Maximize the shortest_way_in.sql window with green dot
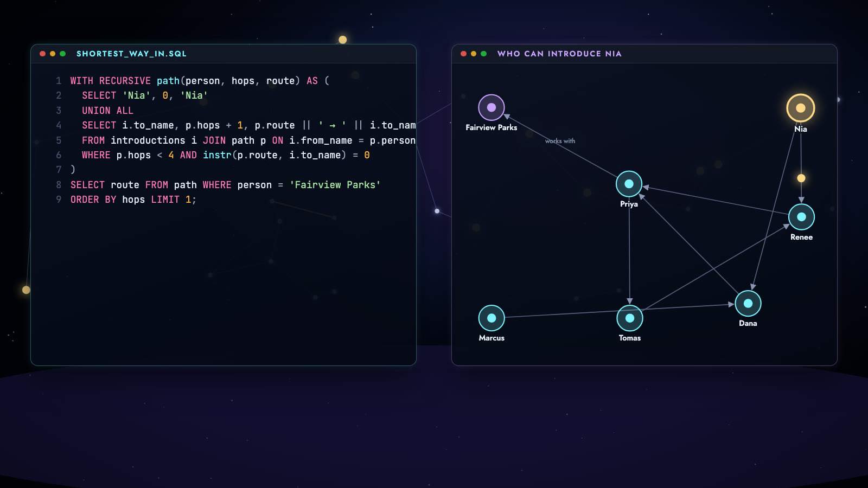 [63, 54]
